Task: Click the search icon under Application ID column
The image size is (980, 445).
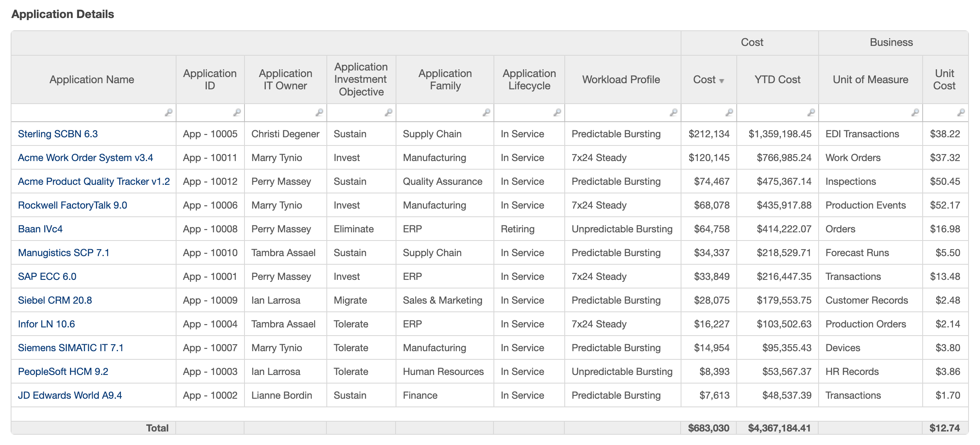Action: point(237,113)
